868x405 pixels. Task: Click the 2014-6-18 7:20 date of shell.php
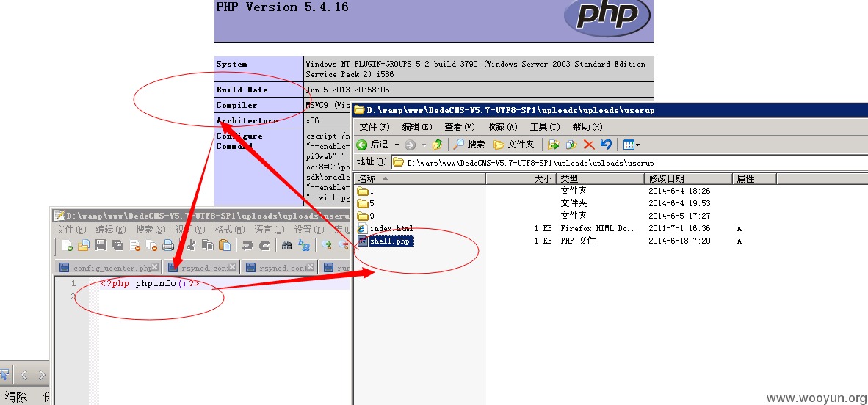coord(679,241)
